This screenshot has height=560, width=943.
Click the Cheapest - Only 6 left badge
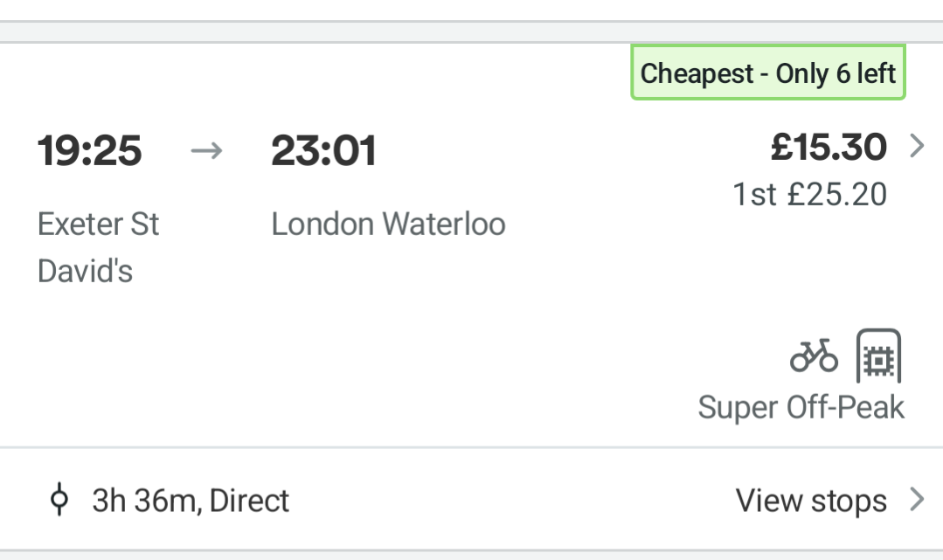click(x=768, y=73)
